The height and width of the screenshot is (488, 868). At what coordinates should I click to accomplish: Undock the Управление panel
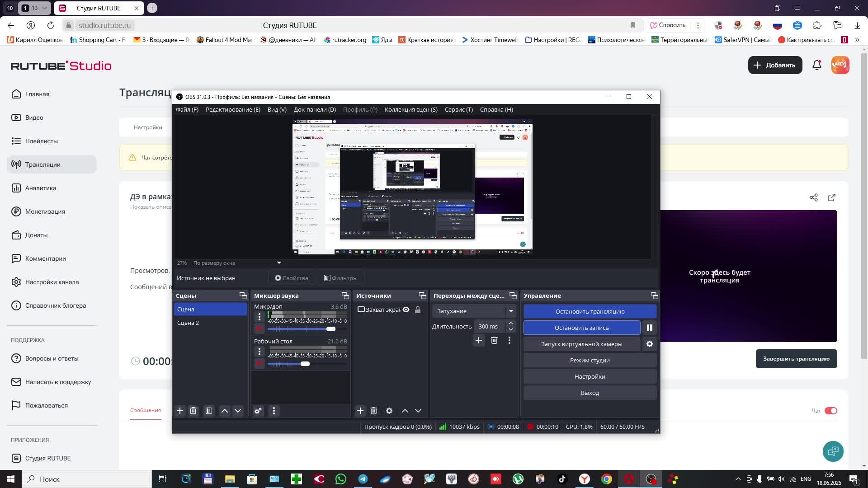pyautogui.click(x=655, y=296)
